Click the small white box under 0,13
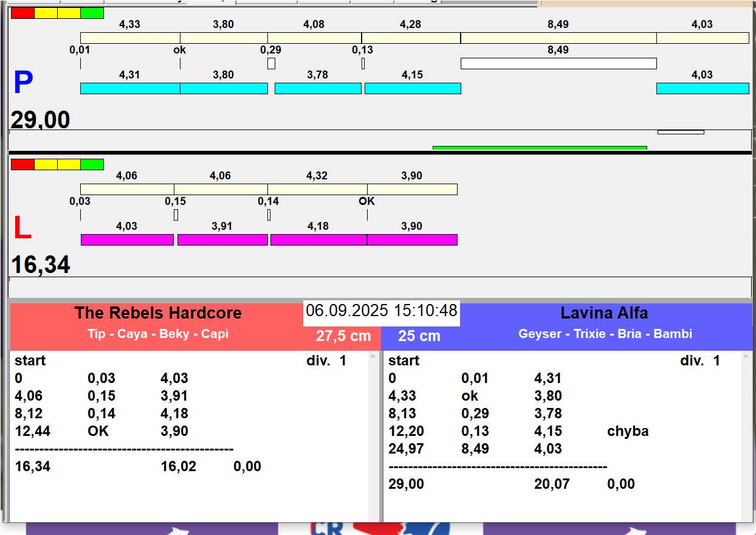The width and height of the screenshot is (756, 535). click(x=363, y=63)
